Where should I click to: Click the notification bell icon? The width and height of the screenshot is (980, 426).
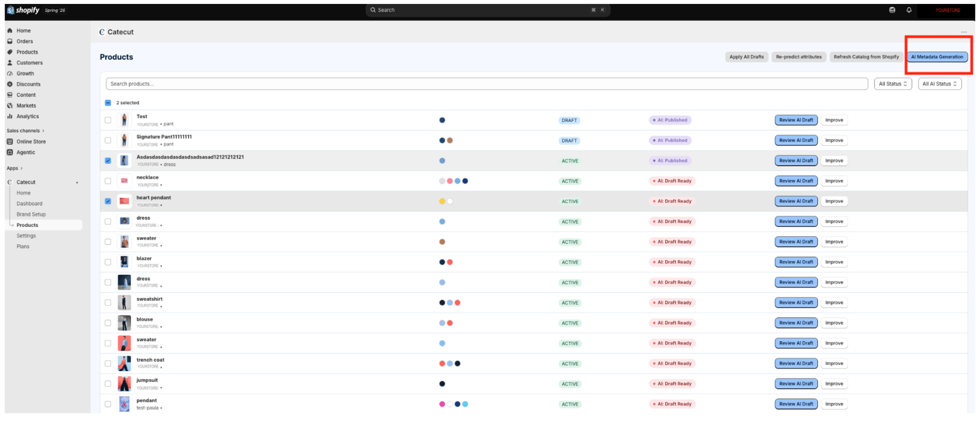[x=909, y=10]
